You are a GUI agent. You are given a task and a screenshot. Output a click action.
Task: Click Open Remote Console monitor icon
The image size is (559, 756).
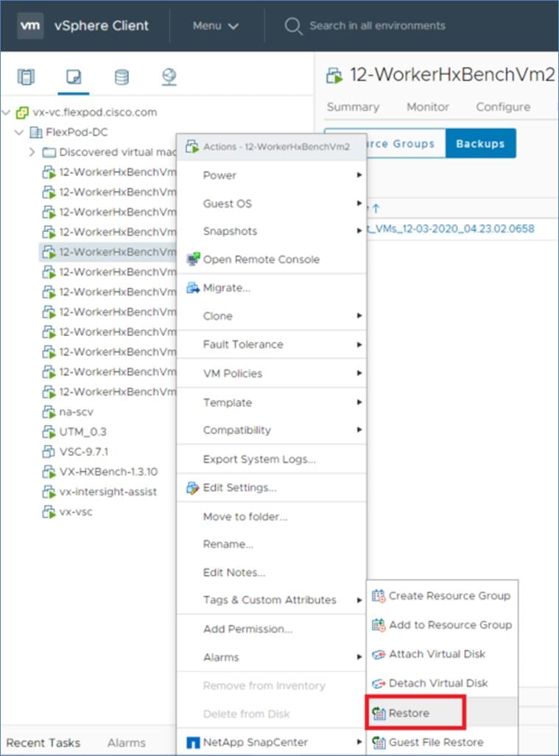[193, 259]
